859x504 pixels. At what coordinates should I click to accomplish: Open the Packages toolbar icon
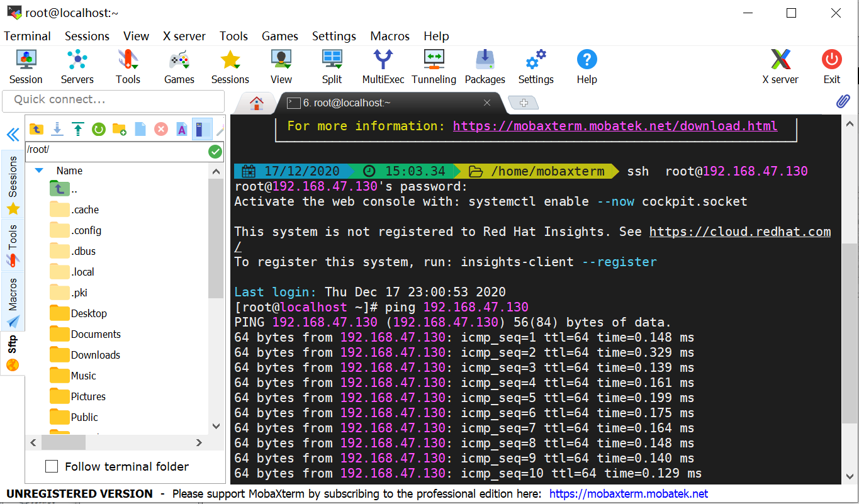(485, 67)
